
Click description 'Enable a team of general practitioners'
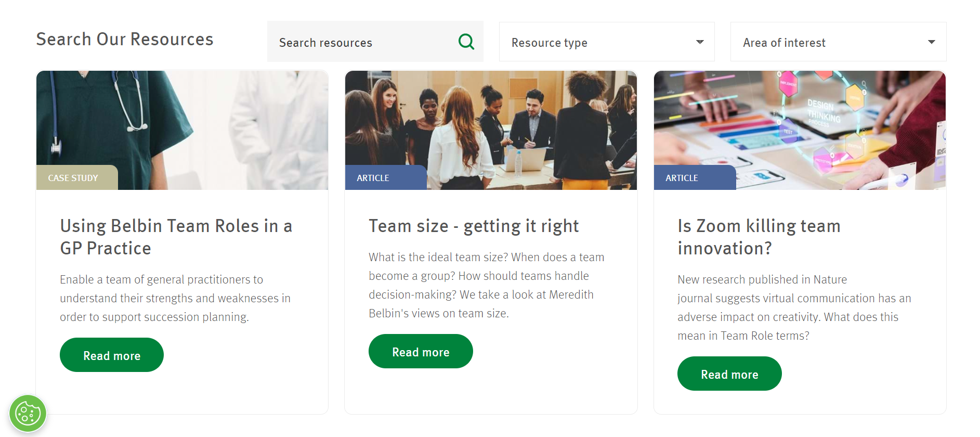point(175,298)
